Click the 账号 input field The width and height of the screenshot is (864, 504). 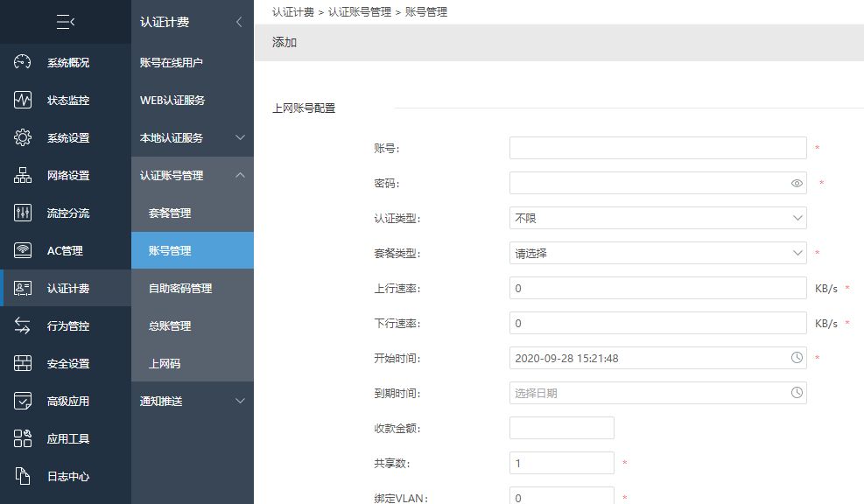pyautogui.click(x=657, y=148)
